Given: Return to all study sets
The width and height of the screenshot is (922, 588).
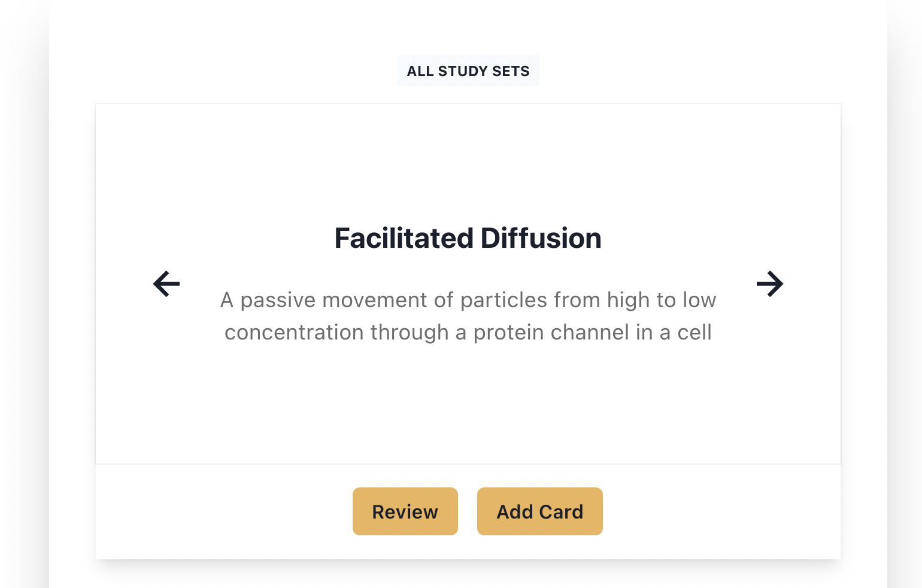Looking at the screenshot, I should [468, 71].
